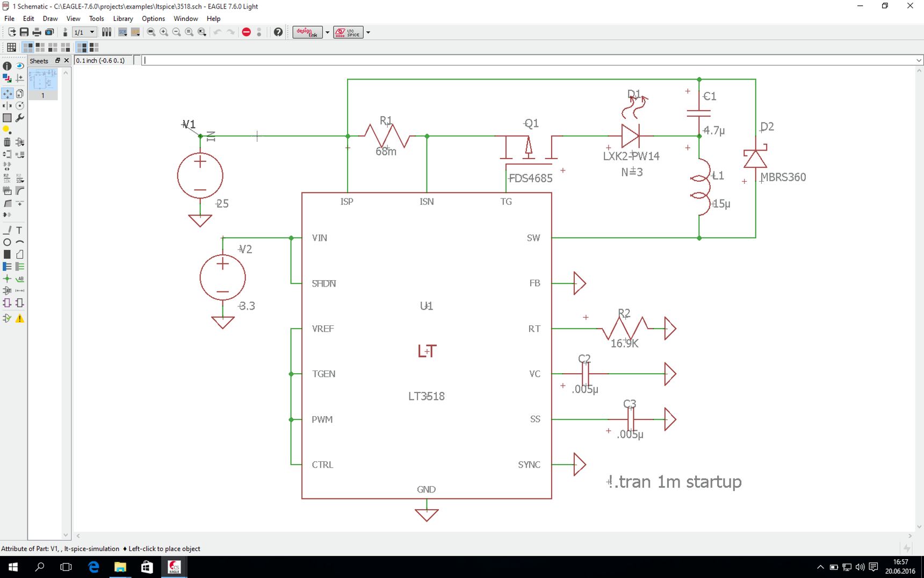Screen dimensions: 924x578
Task: Open Microsoft Edge from taskbar
Action: coord(93,567)
